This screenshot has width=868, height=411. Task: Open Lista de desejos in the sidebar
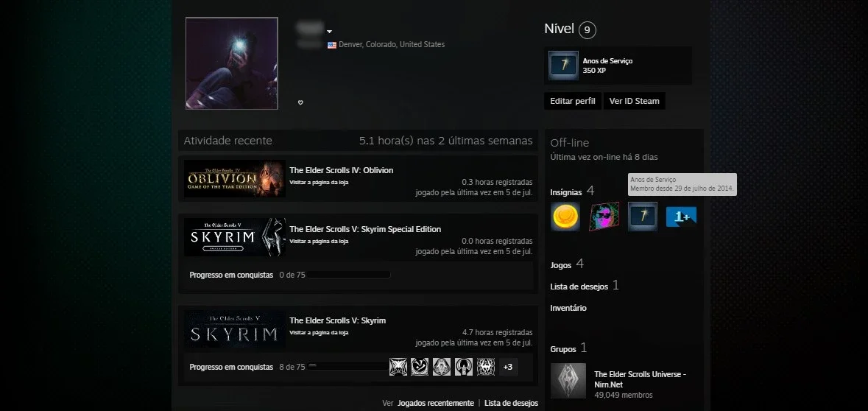point(579,287)
